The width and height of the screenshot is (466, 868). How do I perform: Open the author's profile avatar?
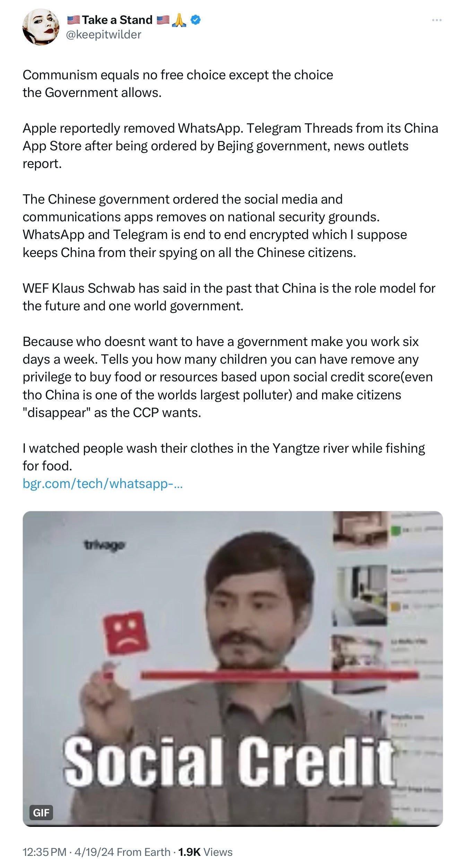[x=41, y=27]
